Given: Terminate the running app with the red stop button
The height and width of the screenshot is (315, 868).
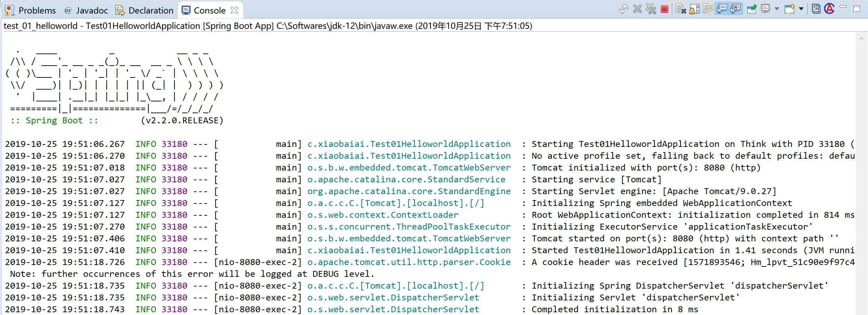Looking at the screenshot, I should (664, 9).
